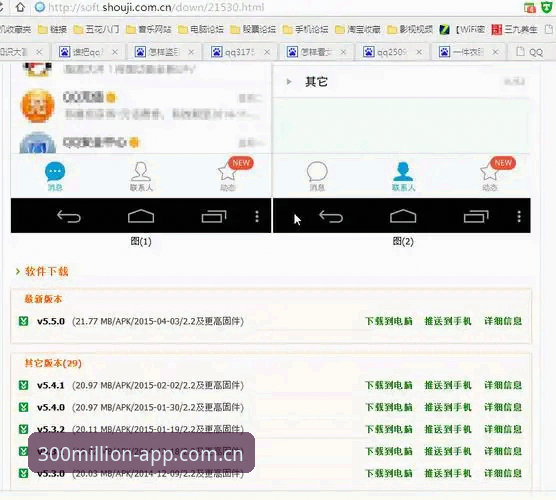Click 推送到手机 for v5.3.2
556x500 pixels.
(x=448, y=429)
